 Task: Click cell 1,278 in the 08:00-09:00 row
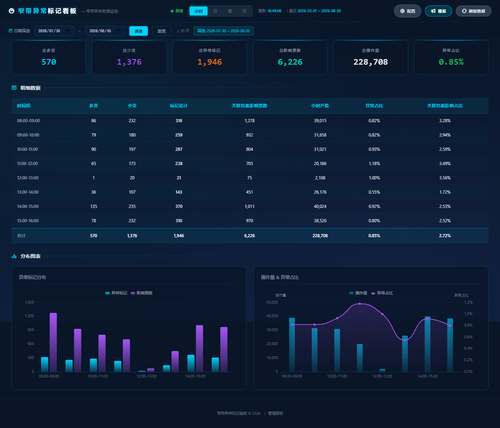click(250, 121)
